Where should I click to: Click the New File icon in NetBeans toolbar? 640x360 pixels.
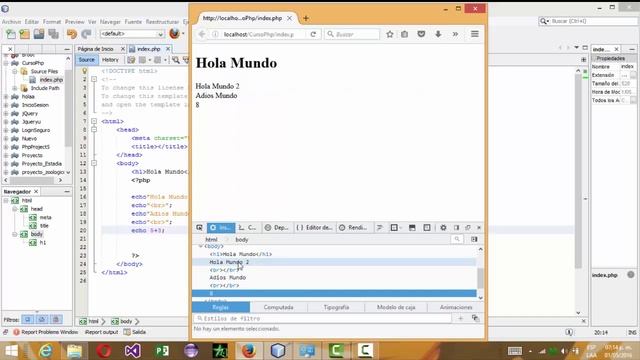[x=10, y=34]
